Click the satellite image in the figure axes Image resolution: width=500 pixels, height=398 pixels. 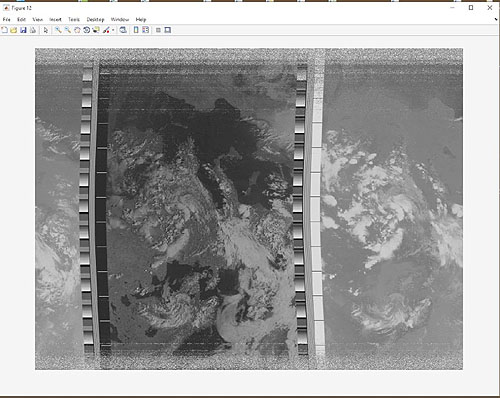pyautogui.click(x=249, y=209)
